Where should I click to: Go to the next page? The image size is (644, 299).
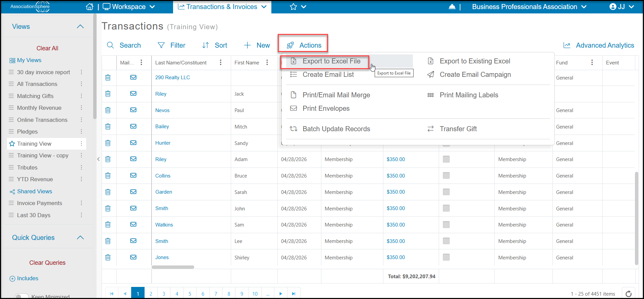tap(281, 294)
